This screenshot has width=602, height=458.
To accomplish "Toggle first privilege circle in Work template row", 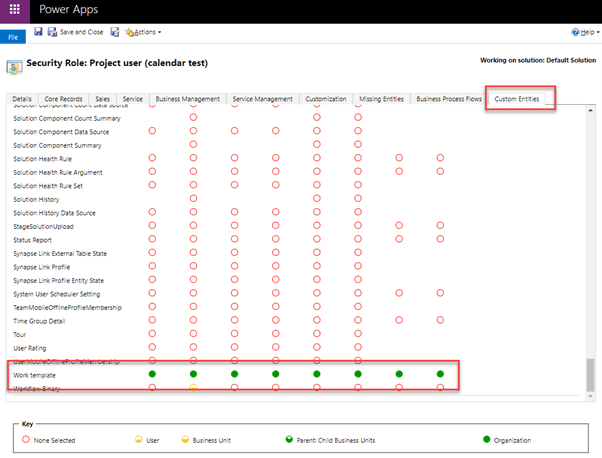I will point(152,374).
